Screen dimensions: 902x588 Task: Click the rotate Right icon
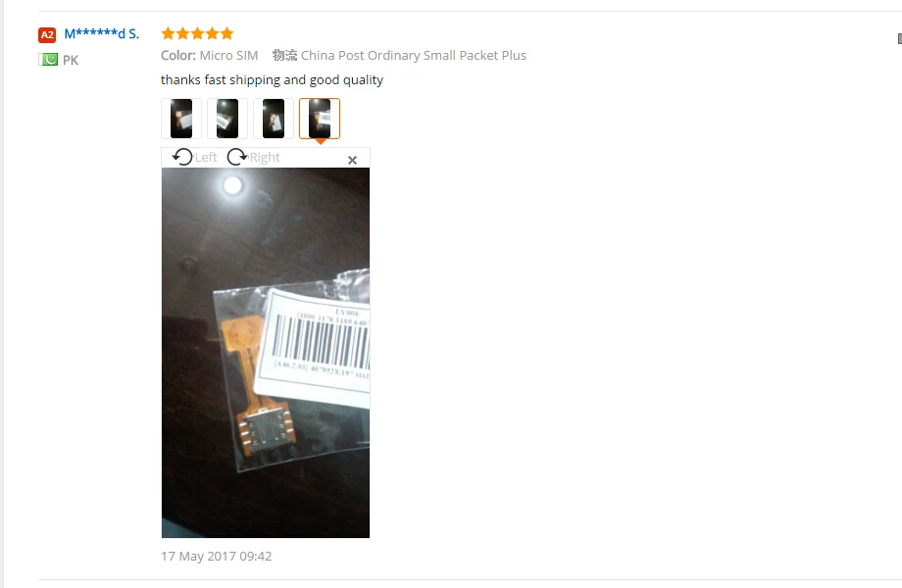236,157
